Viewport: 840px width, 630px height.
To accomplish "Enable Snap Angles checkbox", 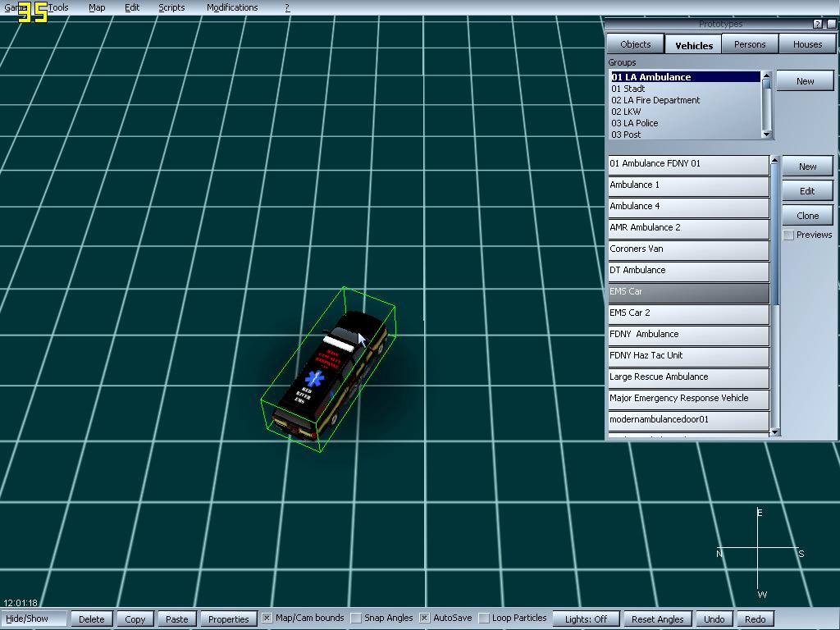I will (x=356, y=618).
